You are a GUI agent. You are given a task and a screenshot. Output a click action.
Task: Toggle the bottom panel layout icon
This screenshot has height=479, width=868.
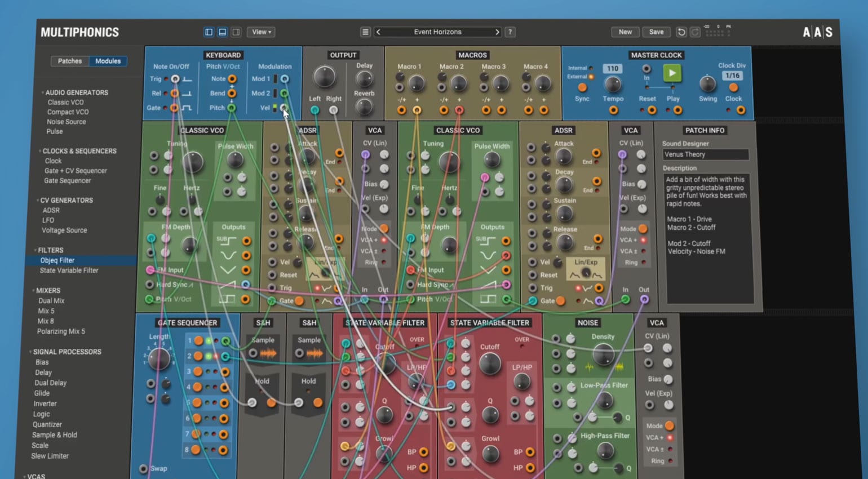223,32
